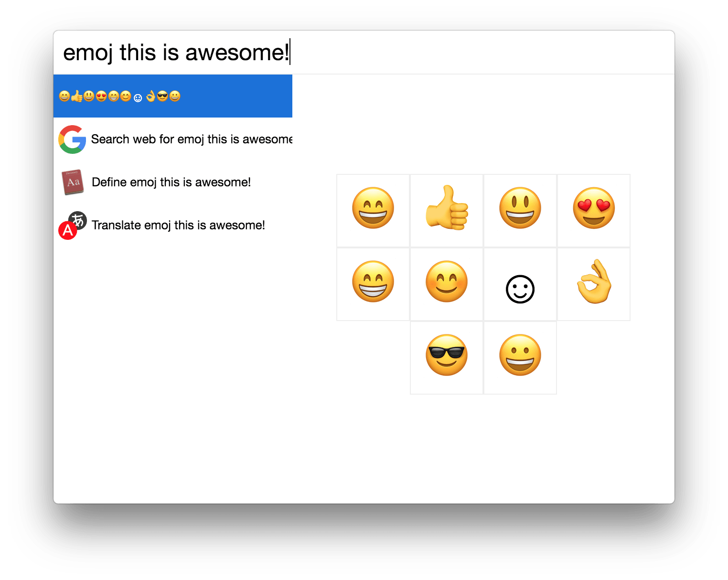
Task: Select the highlighted emoji result row
Action: pos(173,96)
